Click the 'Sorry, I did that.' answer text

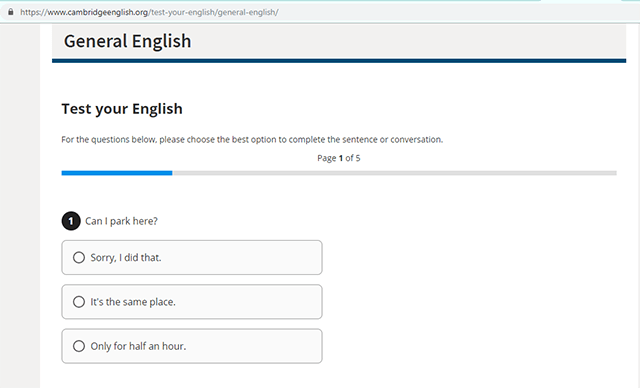tap(126, 257)
